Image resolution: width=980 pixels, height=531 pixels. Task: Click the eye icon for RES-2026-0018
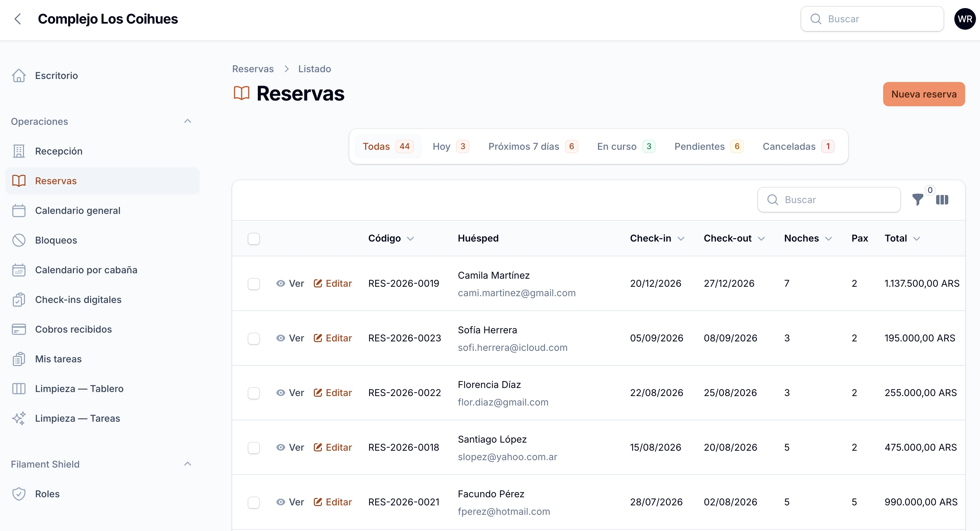pyautogui.click(x=280, y=447)
